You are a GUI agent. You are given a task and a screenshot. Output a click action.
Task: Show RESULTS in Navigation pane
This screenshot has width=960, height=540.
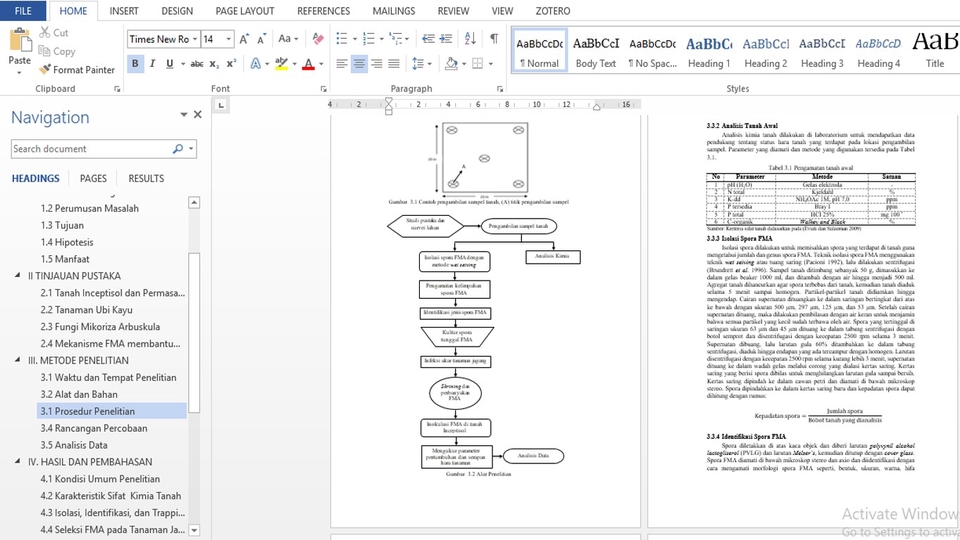pyautogui.click(x=146, y=179)
